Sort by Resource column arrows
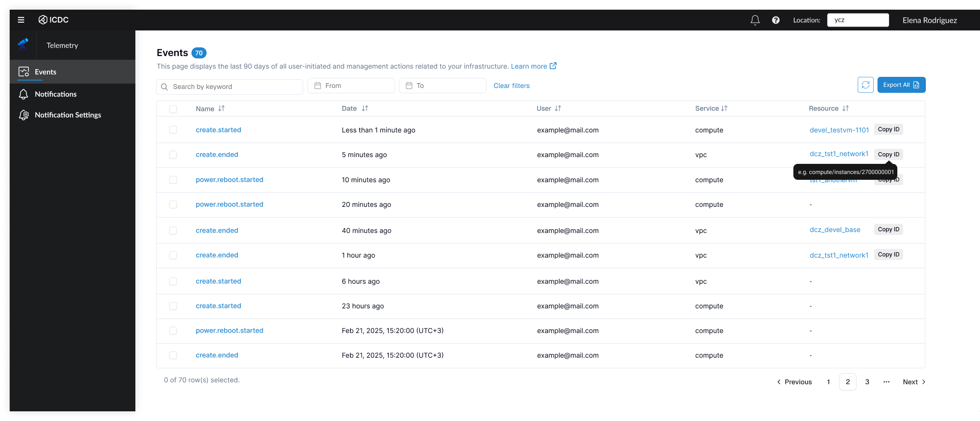Screen dimensions: 980x421 846,108
